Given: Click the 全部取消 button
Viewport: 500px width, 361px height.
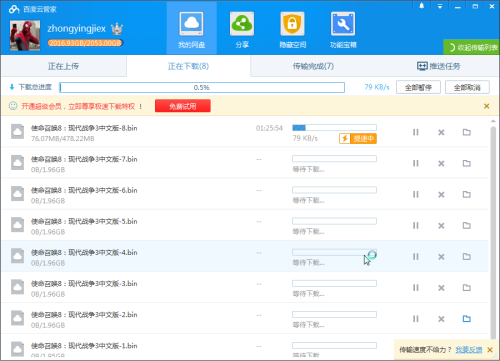Looking at the screenshot, I should 467,87.
